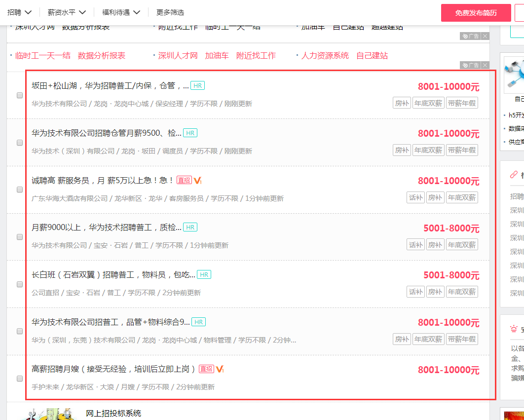Image resolution: width=524 pixels, height=420 pixels.
Task: Select the checkbox beside the 长白班 listing
Action: (x=20, y=284)
